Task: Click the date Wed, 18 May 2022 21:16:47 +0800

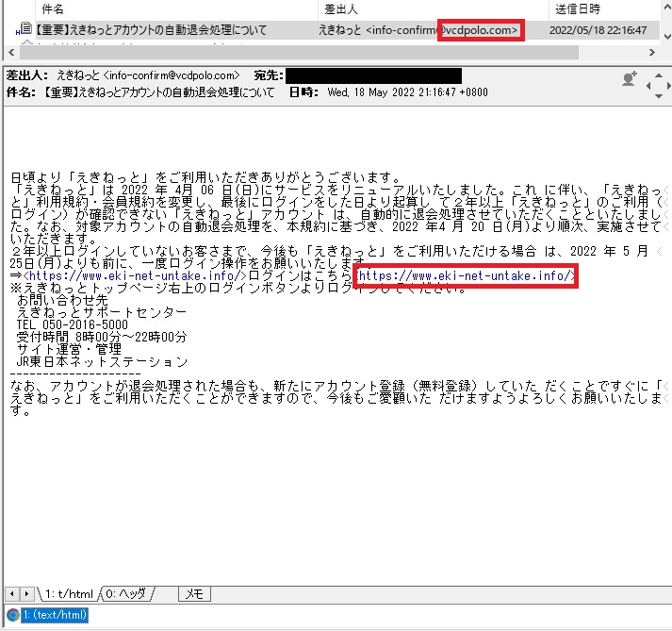Action: [407, 92]
